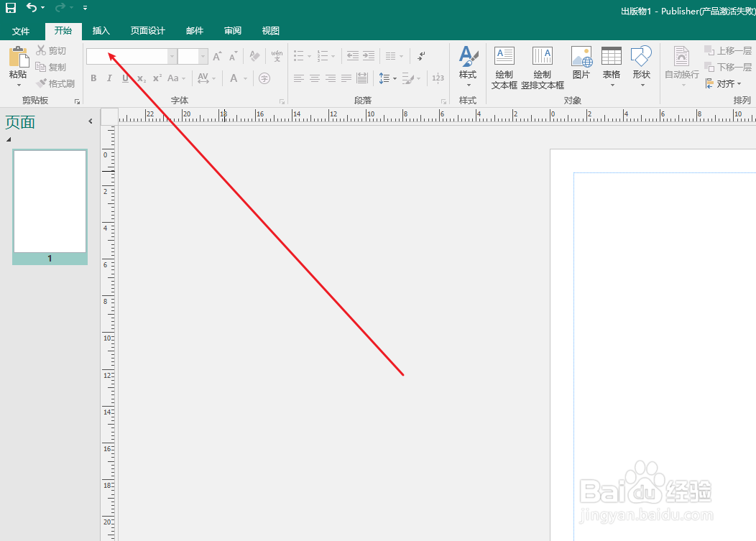This screenshot has height=541, width=756.
Task: Insert a picture with 图片
Action: [x=581, y=63]
